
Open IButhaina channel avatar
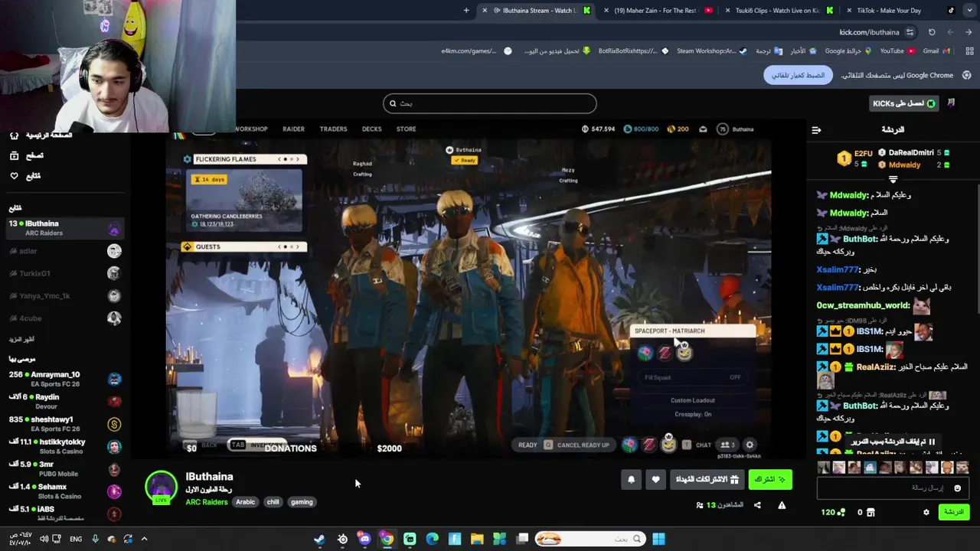coord(162,487)
